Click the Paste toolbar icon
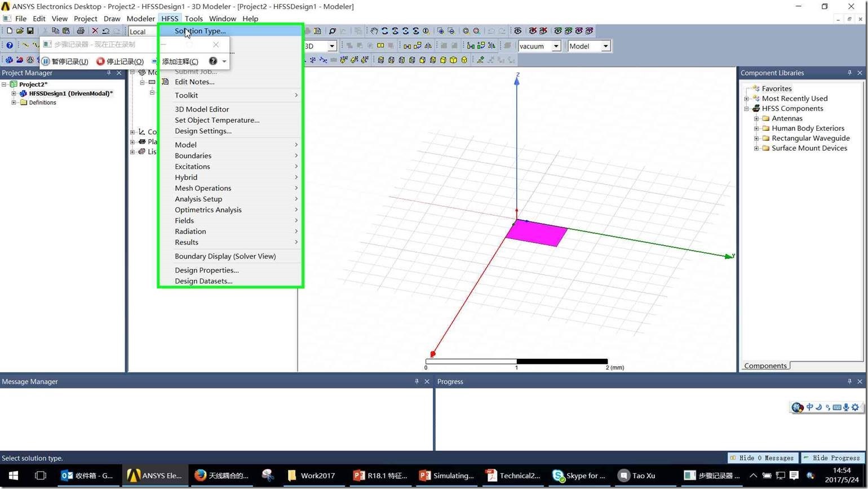868x489 pixels. [x=66, y=31]
